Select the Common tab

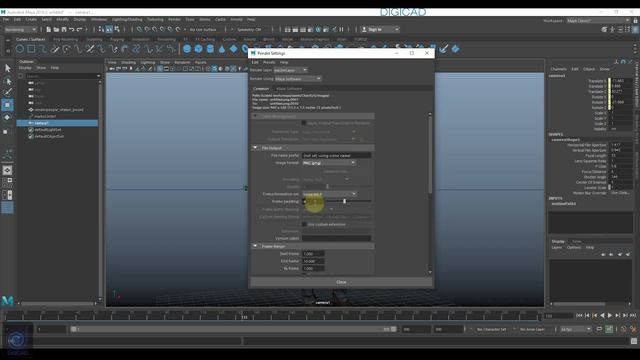[x=261, y=89]
